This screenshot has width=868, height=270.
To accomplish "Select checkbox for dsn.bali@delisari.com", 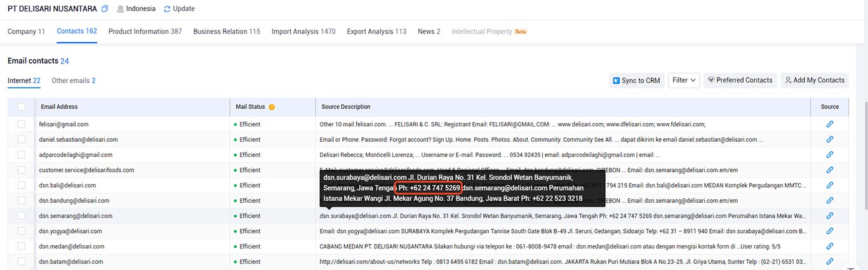I will (x=22, y=186).
